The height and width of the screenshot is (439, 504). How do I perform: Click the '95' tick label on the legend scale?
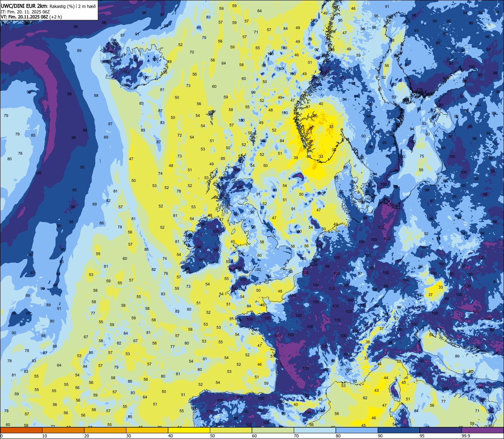(422, 436)
